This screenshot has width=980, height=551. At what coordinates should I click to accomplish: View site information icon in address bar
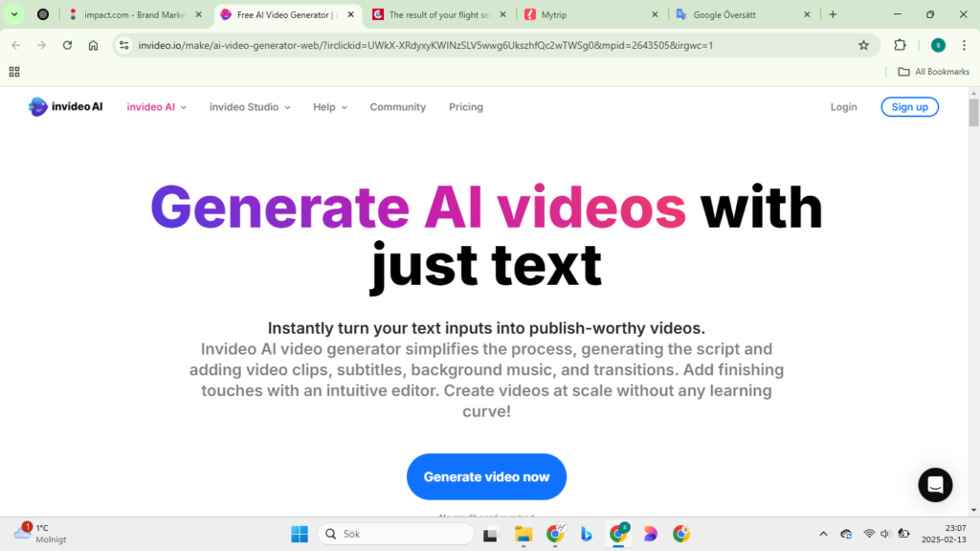point(124,45)
